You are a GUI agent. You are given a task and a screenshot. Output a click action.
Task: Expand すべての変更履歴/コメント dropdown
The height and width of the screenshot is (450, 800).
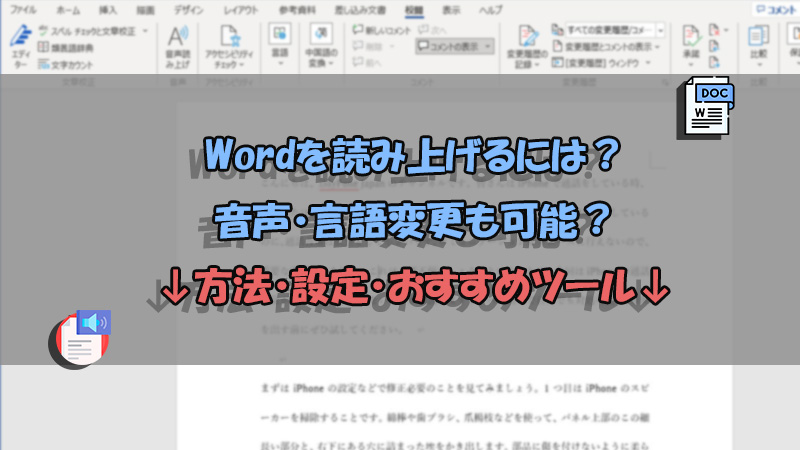pos(660,31)
